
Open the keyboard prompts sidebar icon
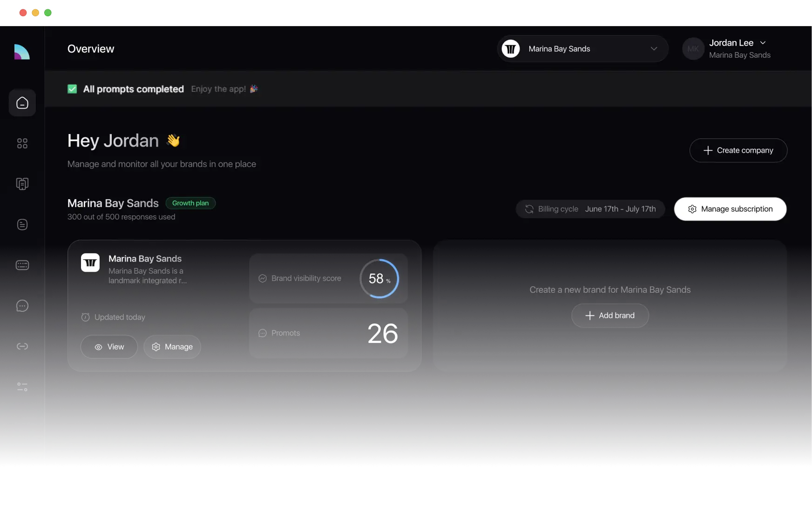coord(22,265)
